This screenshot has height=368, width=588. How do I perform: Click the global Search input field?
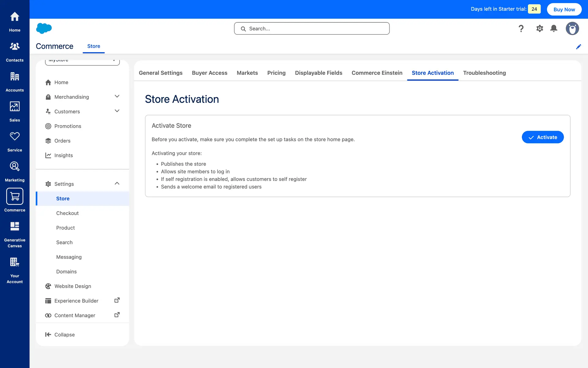312,29
